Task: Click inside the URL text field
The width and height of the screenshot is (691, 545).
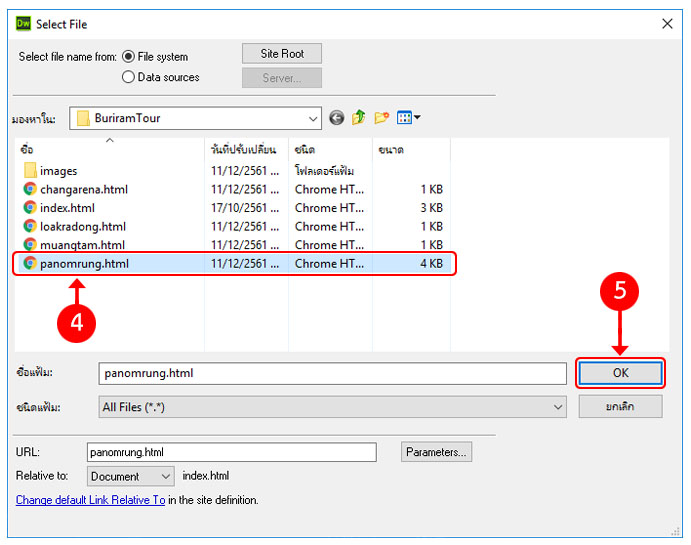Action: click(x=231, y=452)
